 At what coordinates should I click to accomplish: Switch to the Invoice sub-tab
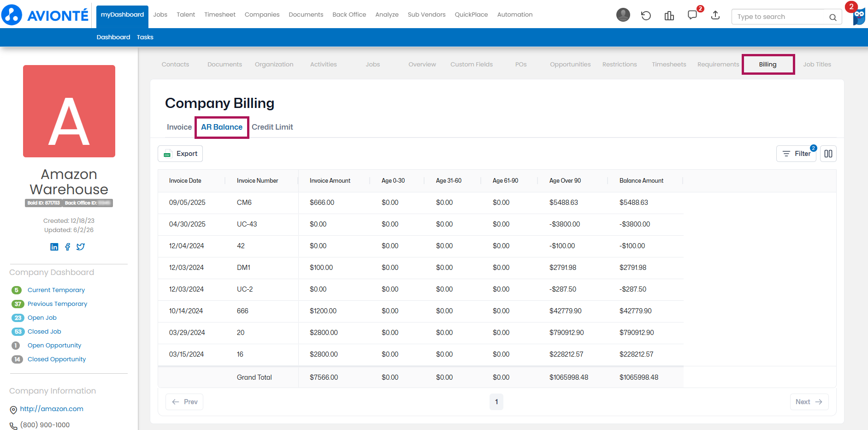point(179,127)
